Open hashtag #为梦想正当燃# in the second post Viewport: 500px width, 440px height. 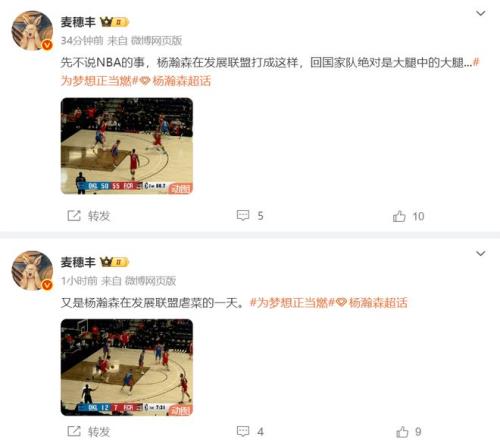(x=292, y=303)
